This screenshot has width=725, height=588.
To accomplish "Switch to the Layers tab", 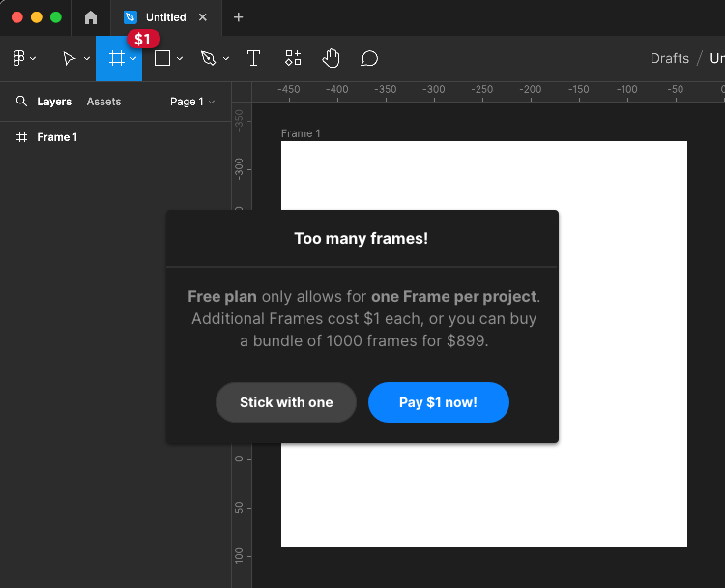I will [54, 102].
